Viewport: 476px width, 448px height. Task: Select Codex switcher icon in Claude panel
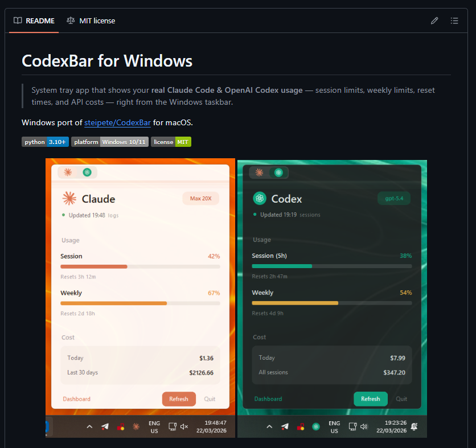click(x=87, y=172)
